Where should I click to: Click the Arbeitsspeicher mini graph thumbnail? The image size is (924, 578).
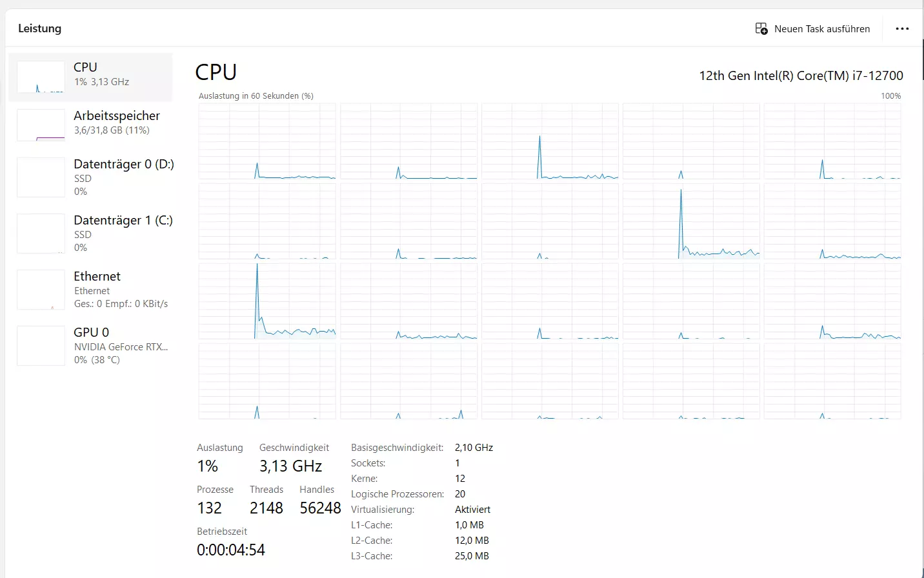(41, 125)
